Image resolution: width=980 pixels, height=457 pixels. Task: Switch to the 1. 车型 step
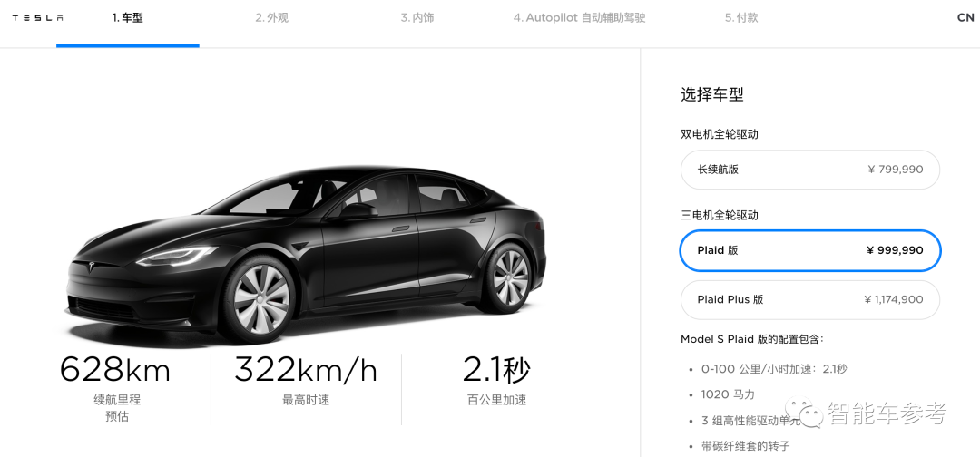128,17
